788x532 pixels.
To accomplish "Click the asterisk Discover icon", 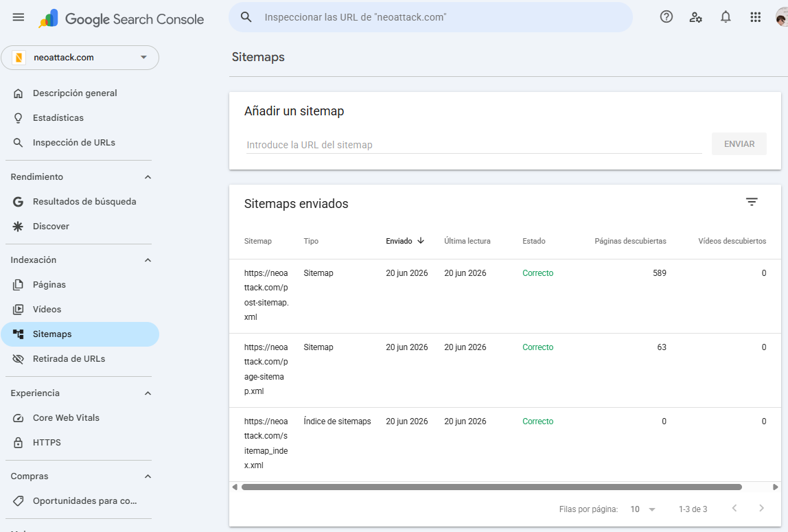I will coord(18,227).
